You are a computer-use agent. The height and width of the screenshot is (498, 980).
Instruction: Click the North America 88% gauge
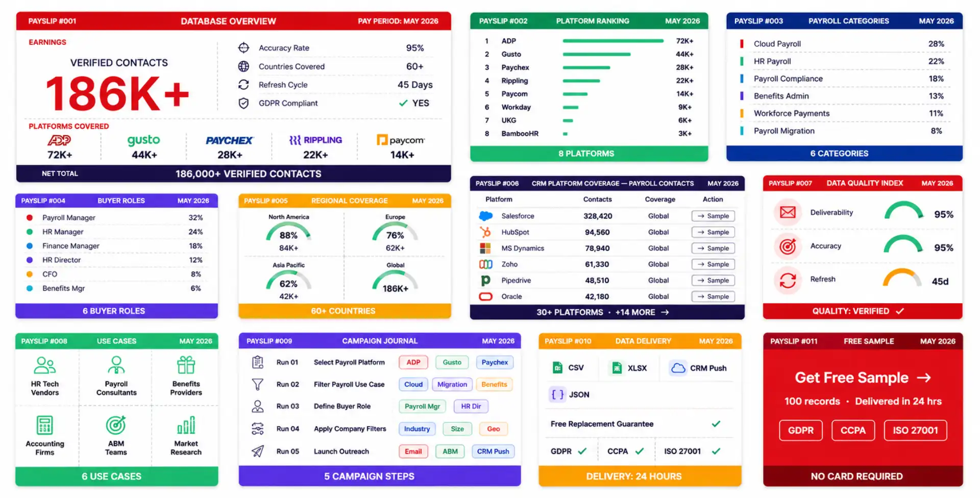click(288, 232)
